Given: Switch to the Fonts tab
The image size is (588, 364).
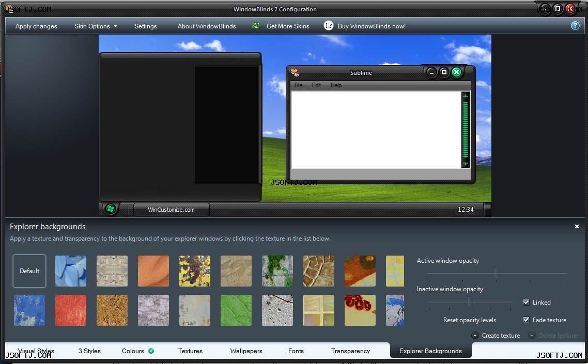Looking at the screenshot, I should point(296,351).
